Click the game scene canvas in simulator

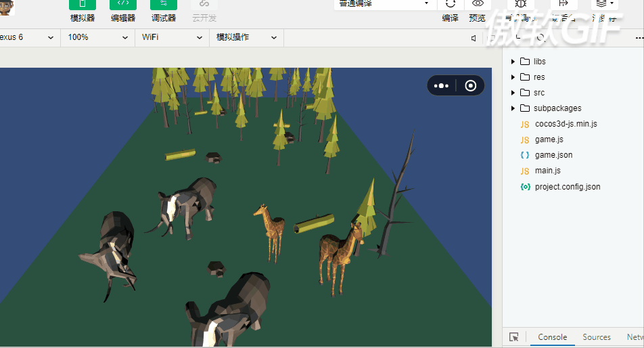tap(246, 207)
